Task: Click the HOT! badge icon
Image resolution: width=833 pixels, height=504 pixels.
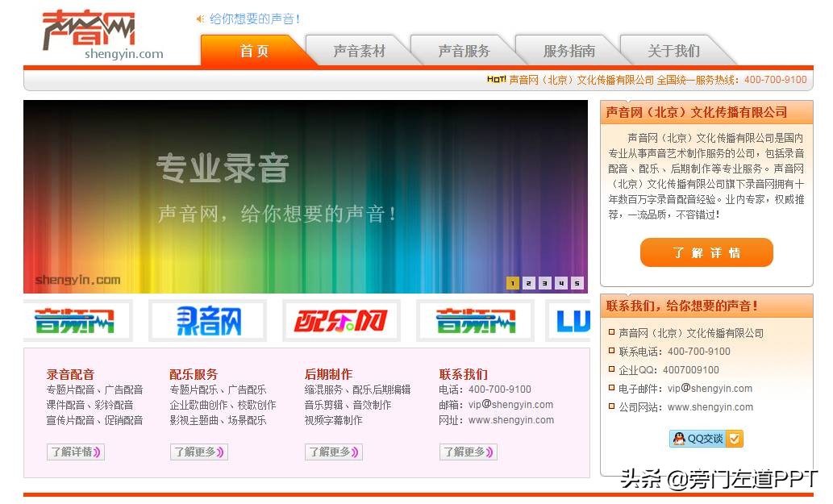Action: [496, 80]
